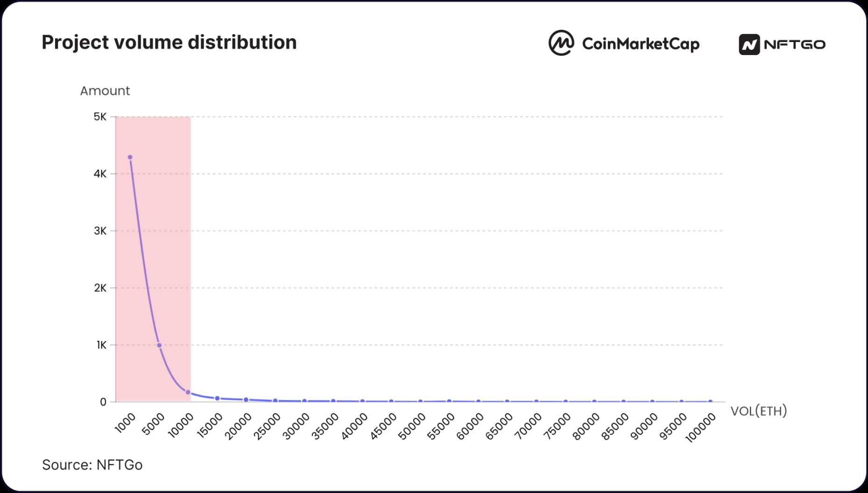Screen dimensions: 868x493
Task: Click the data point at 55000 ETH
Action: click(449, 401)
